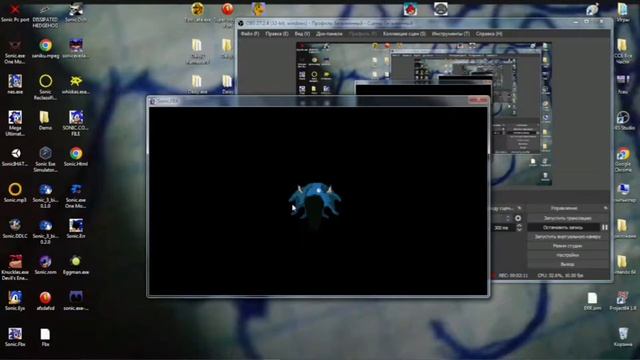Open the Mega Ultimate Sonic icon
Image resolution: width=640 pixels, height=360 pixels.
click(x=15, y=118)
